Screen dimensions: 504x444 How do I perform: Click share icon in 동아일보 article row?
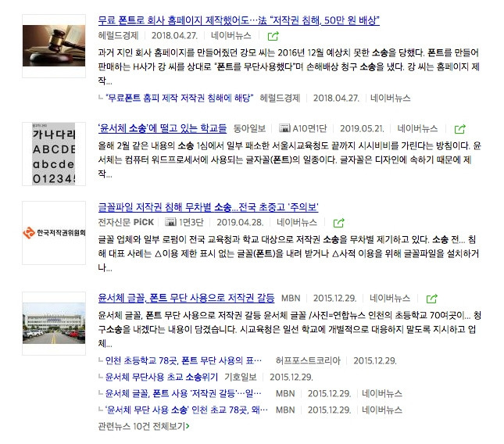point(460,129)
